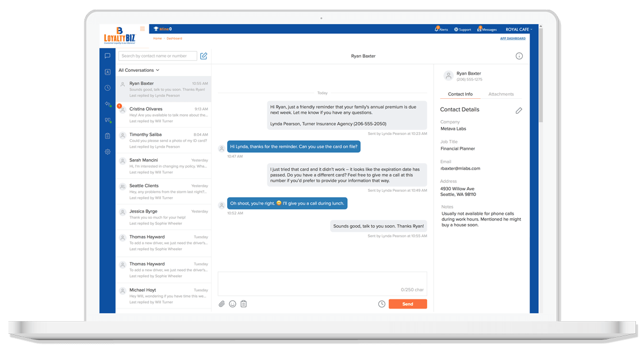Viewport: 644px width, 351px height.
Task: Open the Messages envelope in the top bar
Action: (487, 29)
